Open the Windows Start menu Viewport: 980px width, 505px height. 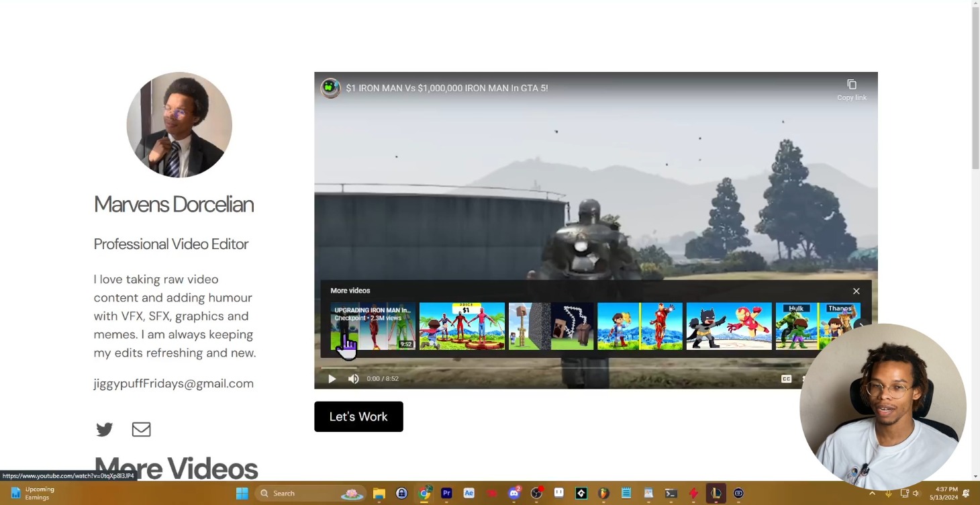coord(242,493)
